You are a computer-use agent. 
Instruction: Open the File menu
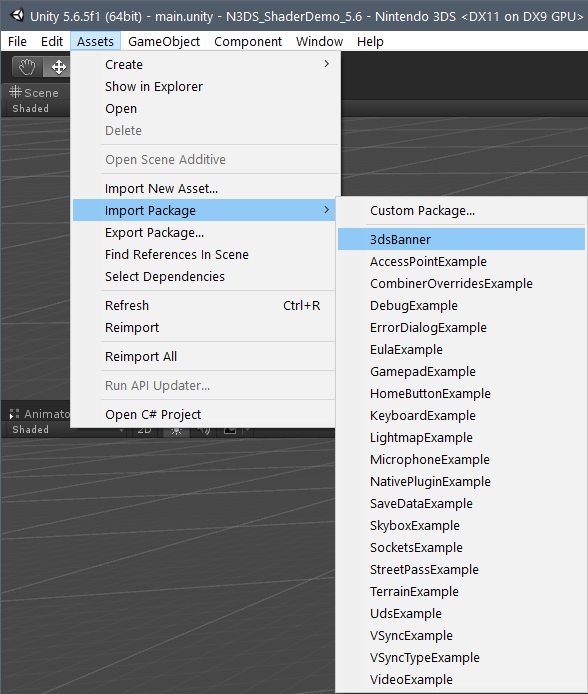pos(17,42)
